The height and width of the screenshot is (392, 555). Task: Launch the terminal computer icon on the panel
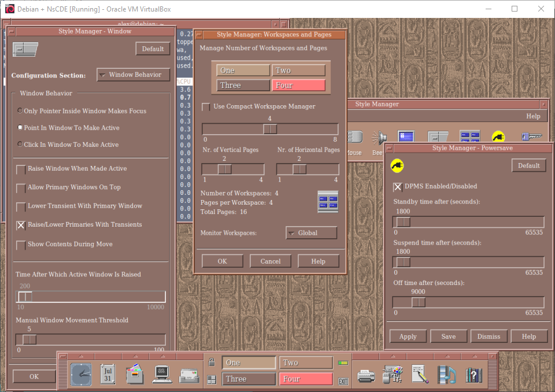click(162, 375)
